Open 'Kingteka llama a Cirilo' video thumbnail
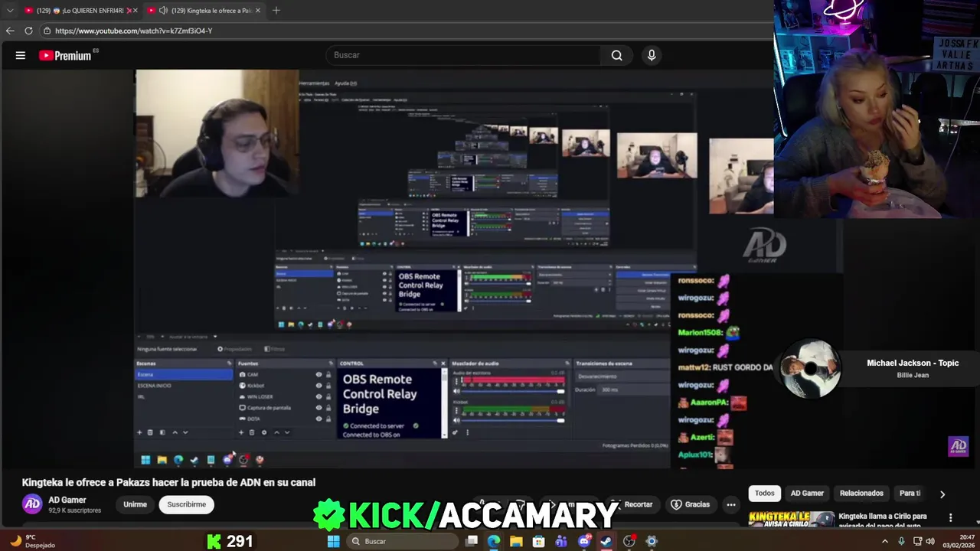This screenshot has height=551, width=980. (x=792, y=520)
